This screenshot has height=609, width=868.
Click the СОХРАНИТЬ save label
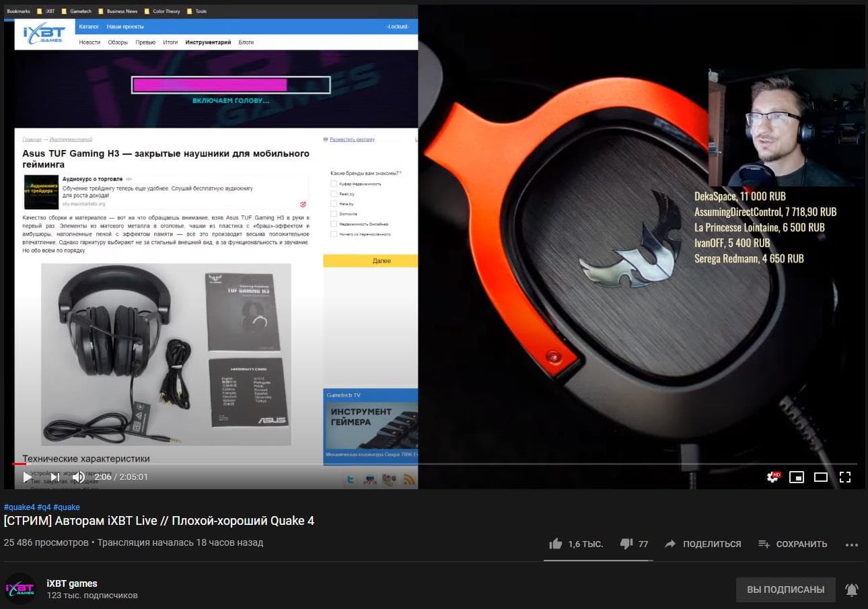click(x=801, y=544)
